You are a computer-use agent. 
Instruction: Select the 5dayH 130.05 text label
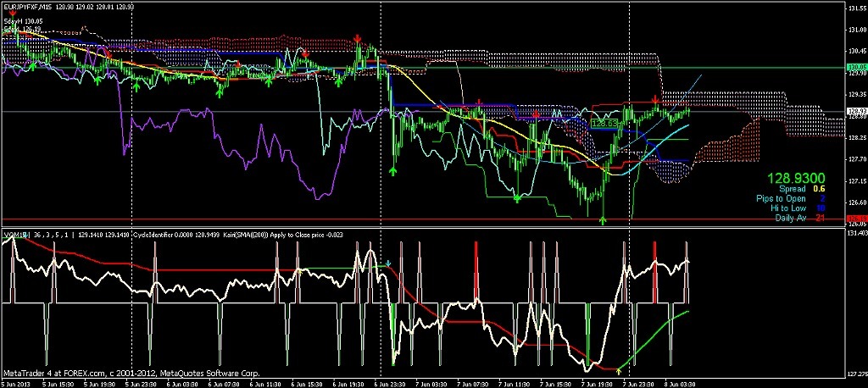point(24,20)
